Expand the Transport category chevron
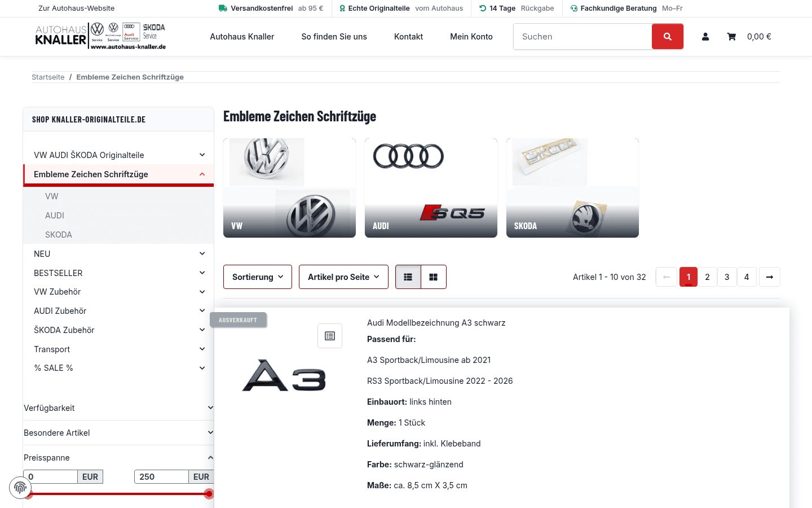Screen dimensions: 812x508 202,349
